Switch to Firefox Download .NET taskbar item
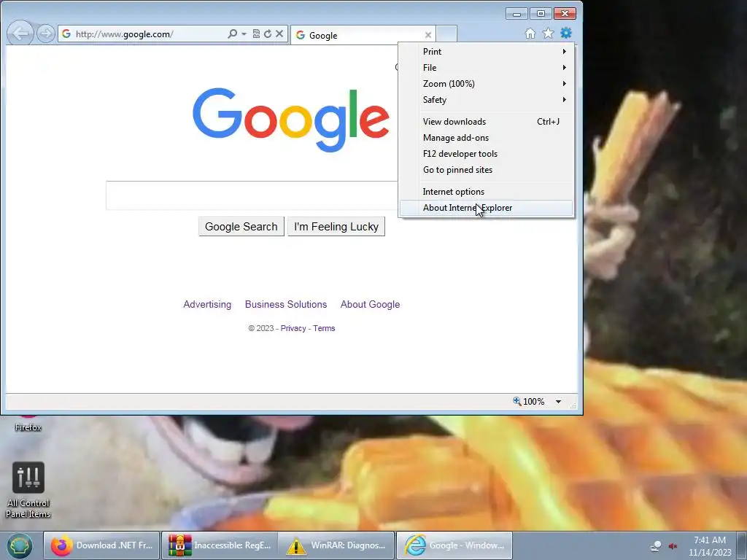The width and height of the screenshot is (747, 560). pyautogui.click(x=101, y=545)
